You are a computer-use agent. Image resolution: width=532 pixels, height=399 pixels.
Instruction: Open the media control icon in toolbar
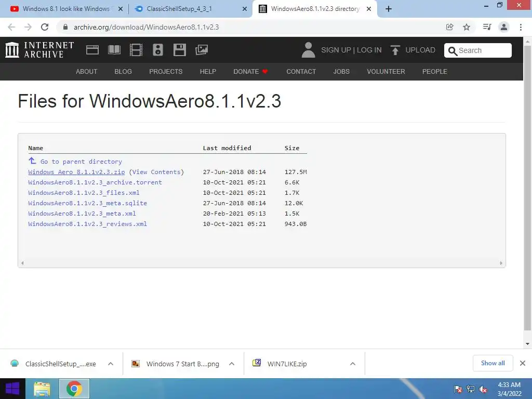point(487,27)
